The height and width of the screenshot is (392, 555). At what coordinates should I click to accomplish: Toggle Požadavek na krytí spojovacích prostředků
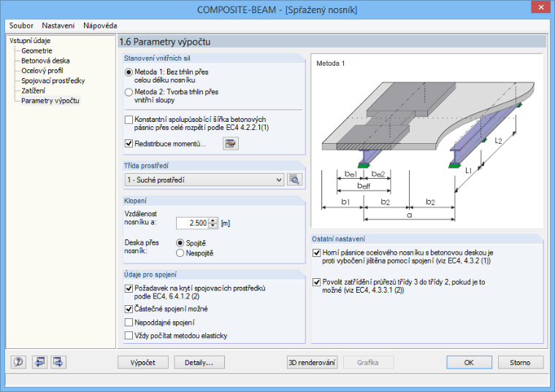click(x=129, y=288)
